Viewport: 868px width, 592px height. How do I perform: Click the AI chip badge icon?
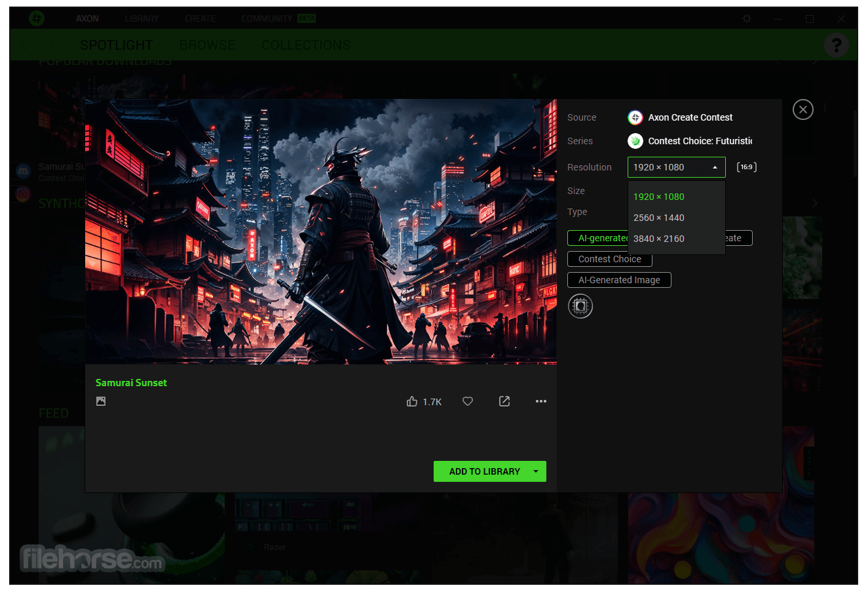580,306
